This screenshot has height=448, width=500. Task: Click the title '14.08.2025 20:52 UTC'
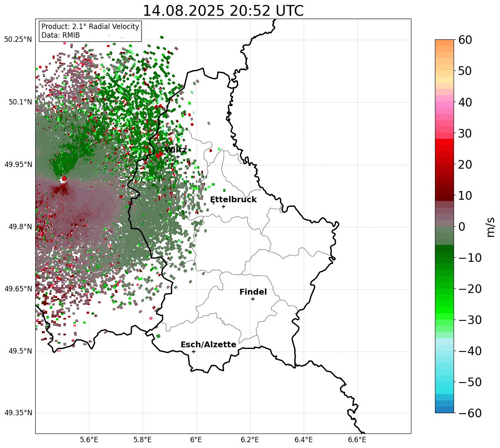[x=223, y=11]
